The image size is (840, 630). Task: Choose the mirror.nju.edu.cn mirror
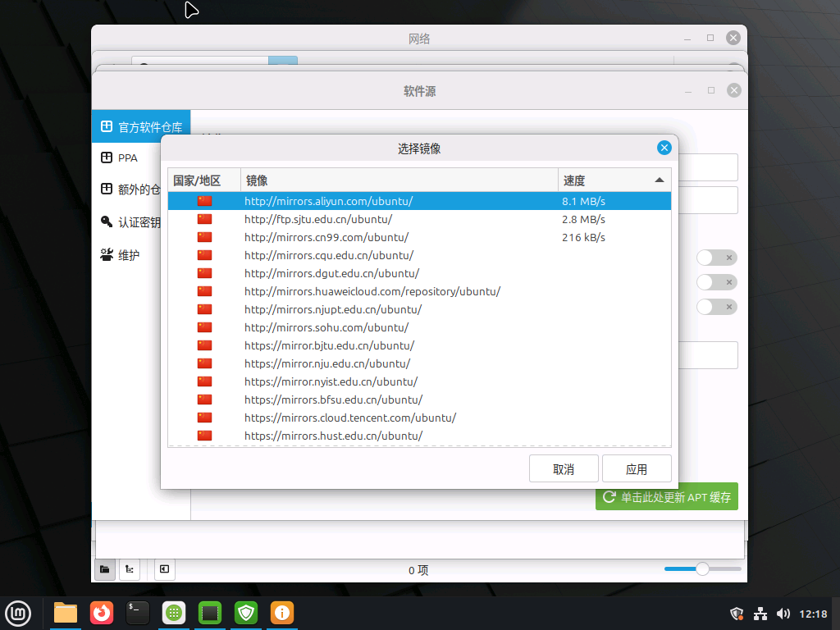click(419, 363)
